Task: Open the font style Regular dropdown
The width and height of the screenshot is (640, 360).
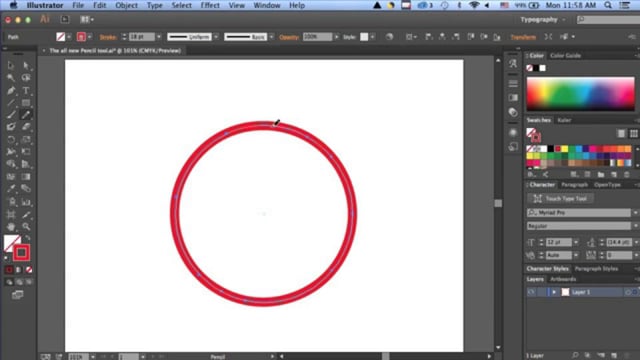Action: (x=635, y=226)
